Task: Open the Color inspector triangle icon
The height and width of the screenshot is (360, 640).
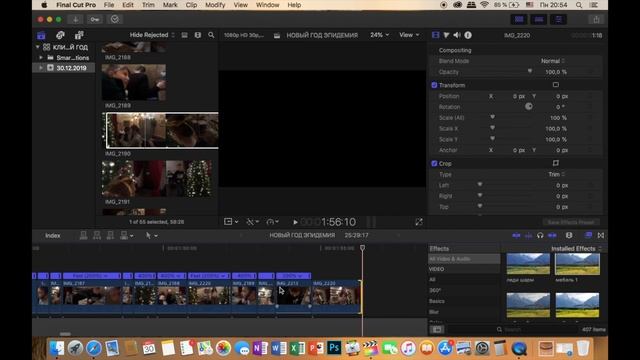Action: pyautogui.click(x=446, y=35)
